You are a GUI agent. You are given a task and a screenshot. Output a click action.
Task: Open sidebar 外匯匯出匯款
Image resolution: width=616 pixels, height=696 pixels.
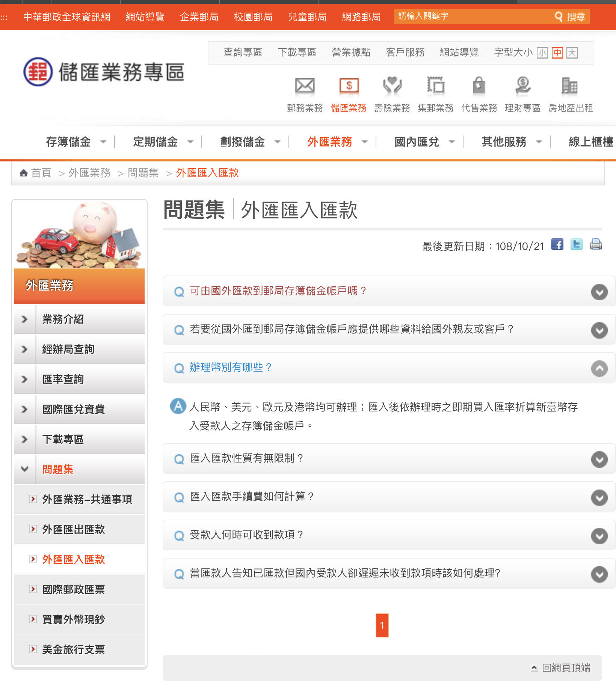(x=79, y=529)
